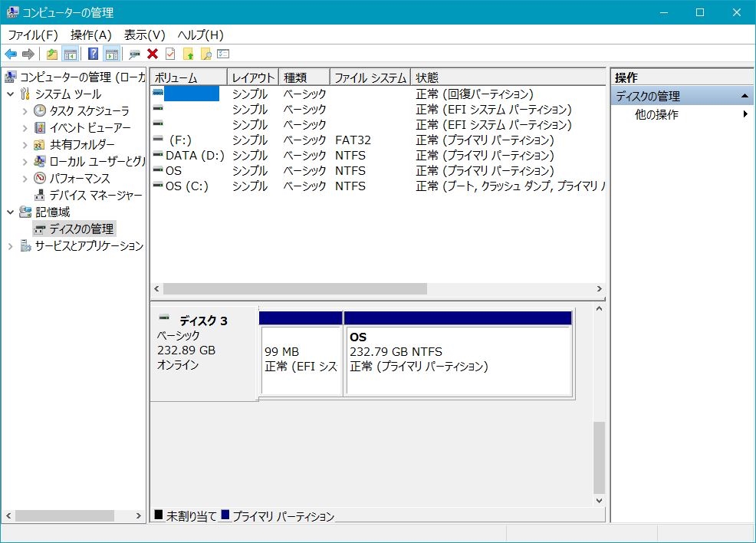Click the ディスク 3 disk label block
The width and height of the screenshot is (756, 543).
click(x=205, y=354)
